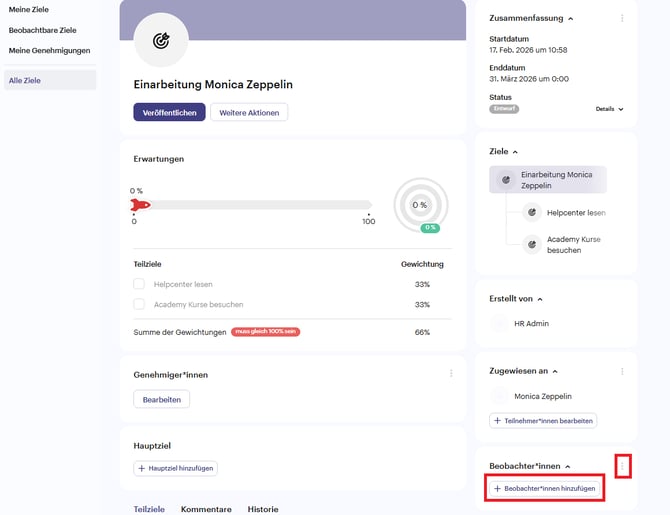
Task: Click the start date '17. Feb. 2026 um 10:58'
Action: pos(528,50)
